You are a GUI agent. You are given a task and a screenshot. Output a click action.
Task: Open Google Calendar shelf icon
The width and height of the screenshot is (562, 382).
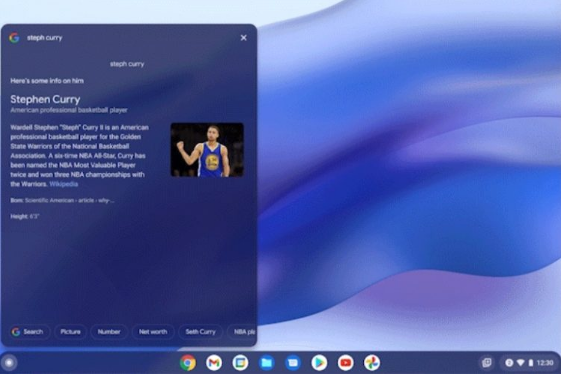[240, 363]
